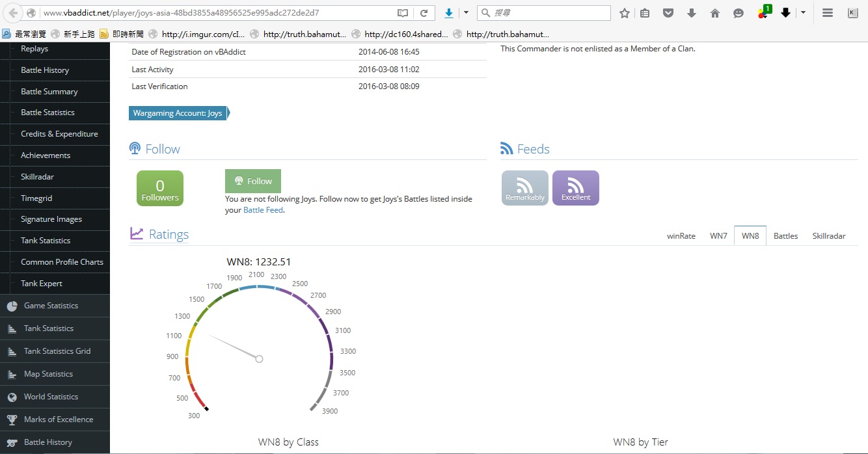Switch to the winRate ratings tab
868x454 pixels.
[681, 236]
